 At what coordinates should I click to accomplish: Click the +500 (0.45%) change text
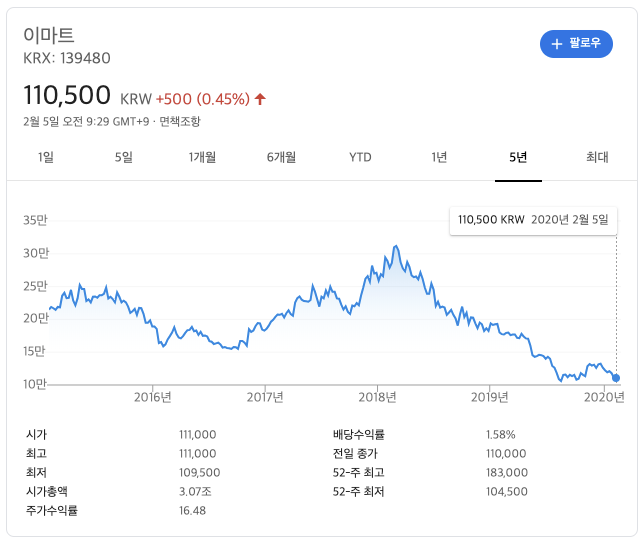click(x=202, y=99)
